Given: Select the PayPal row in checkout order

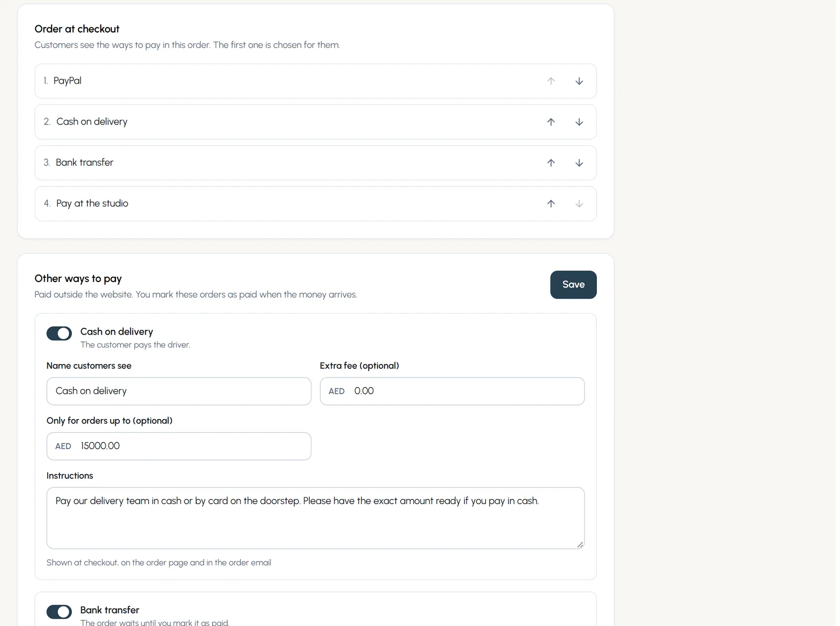Looking at the screenshot, I should coord(316,81).
